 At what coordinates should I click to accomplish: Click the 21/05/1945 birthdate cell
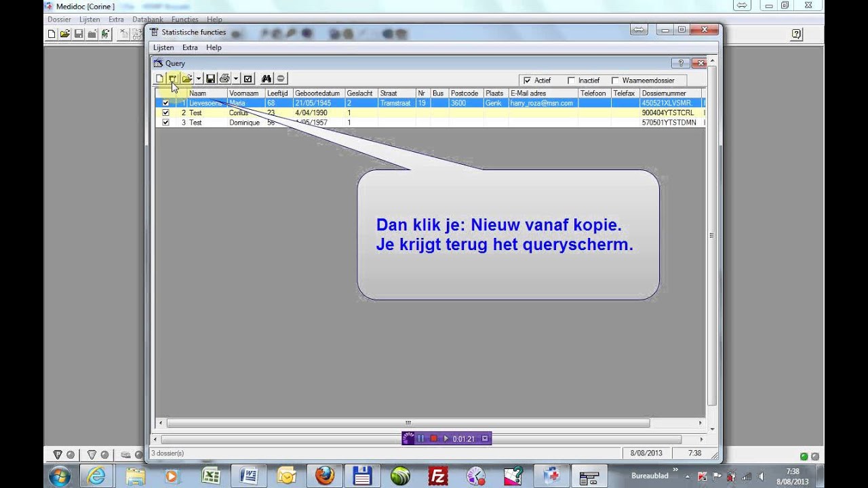coord(319,103)
